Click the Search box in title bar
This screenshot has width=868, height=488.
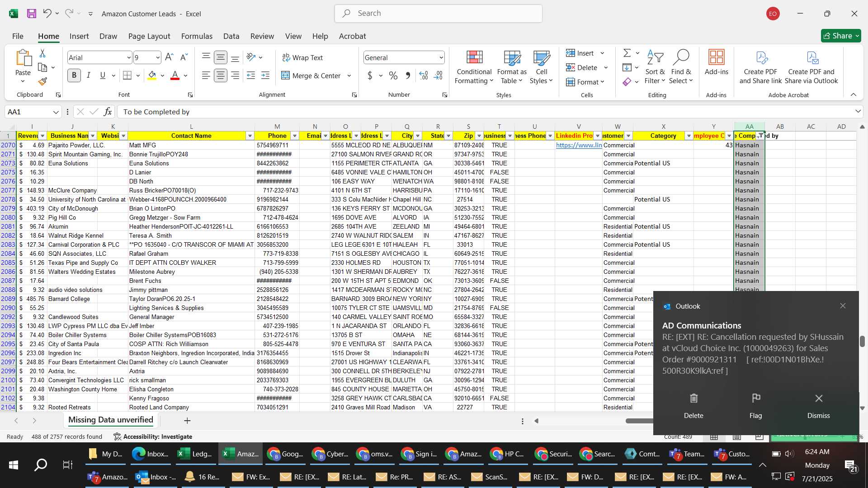(x=438, y=14)
